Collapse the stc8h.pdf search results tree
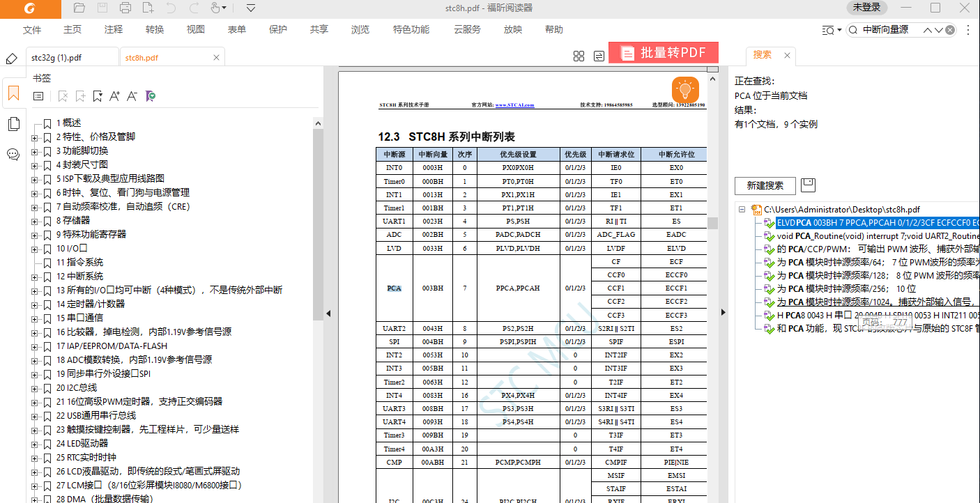Screen dimensions: 980x503 [x=742, y=209]
